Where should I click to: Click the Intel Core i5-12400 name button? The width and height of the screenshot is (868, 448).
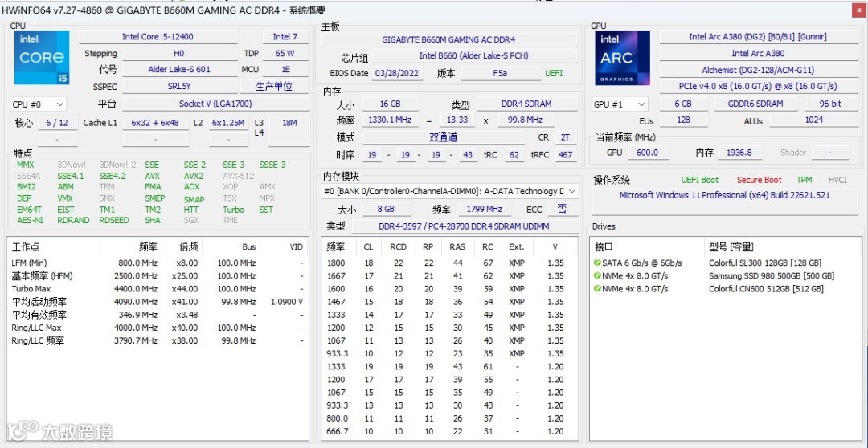pos(158,36)
